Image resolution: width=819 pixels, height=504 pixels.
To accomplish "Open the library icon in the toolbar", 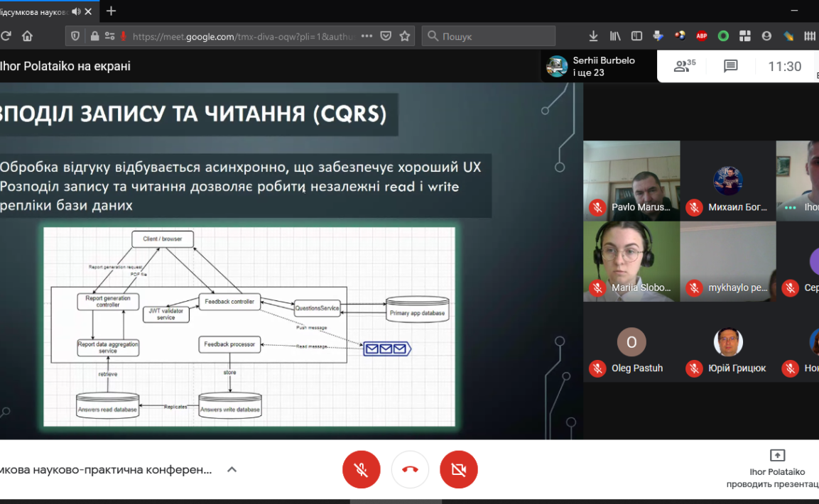I will tap(615, 35).
